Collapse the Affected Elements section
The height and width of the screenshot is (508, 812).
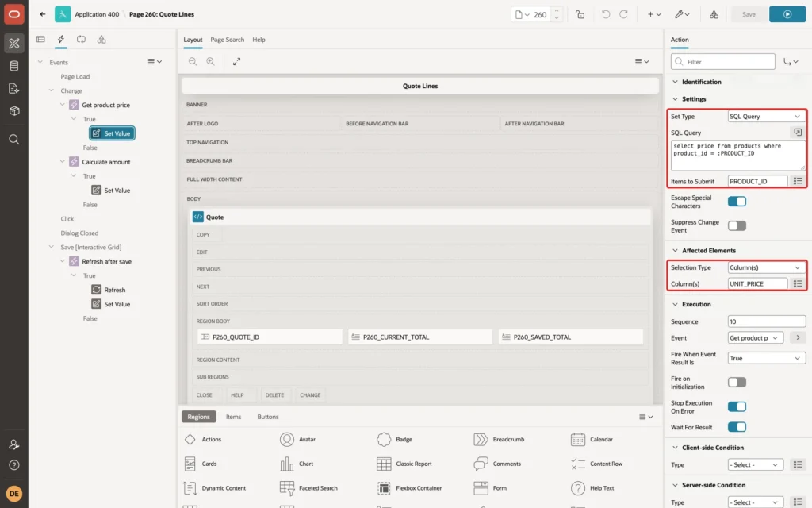pyautogui.click(x=676, y=250)
